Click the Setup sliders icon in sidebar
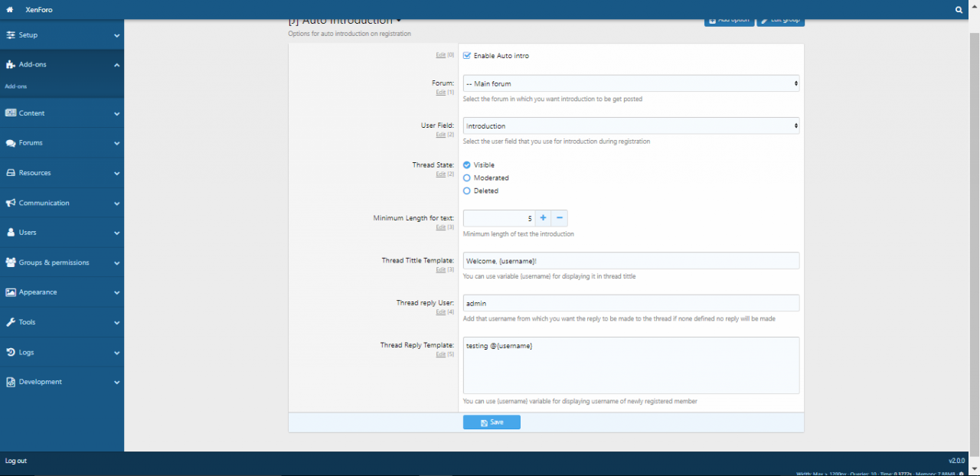 [x=11, y=35]
